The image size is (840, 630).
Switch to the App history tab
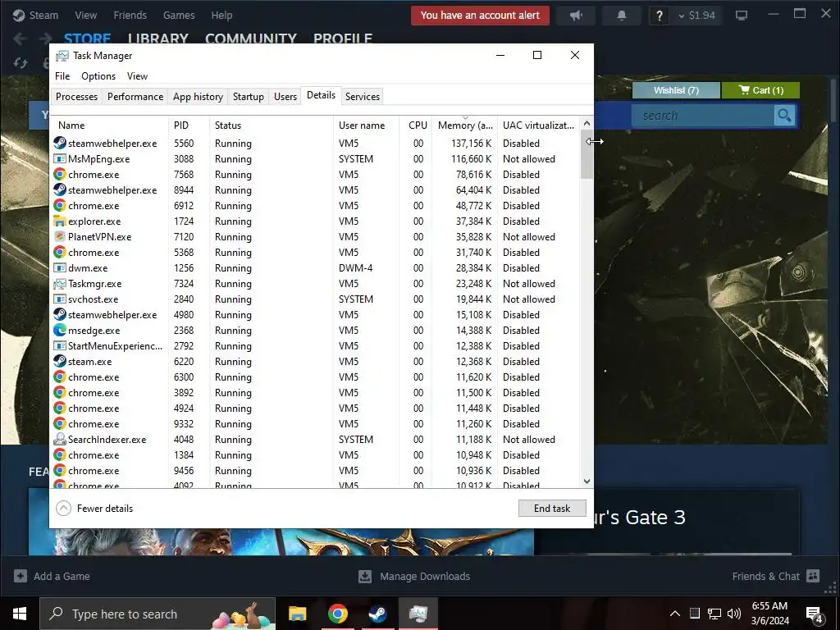tap(198, 97)
